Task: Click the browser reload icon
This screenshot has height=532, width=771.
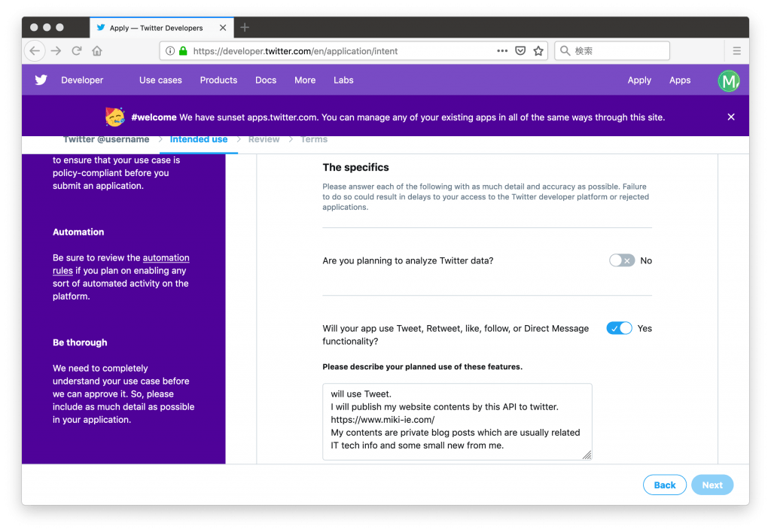Action: (76, 51)
